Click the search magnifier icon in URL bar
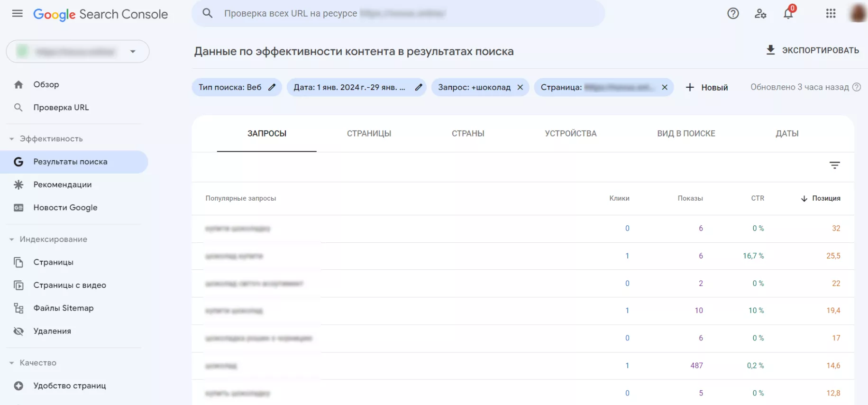 [208, 13]
